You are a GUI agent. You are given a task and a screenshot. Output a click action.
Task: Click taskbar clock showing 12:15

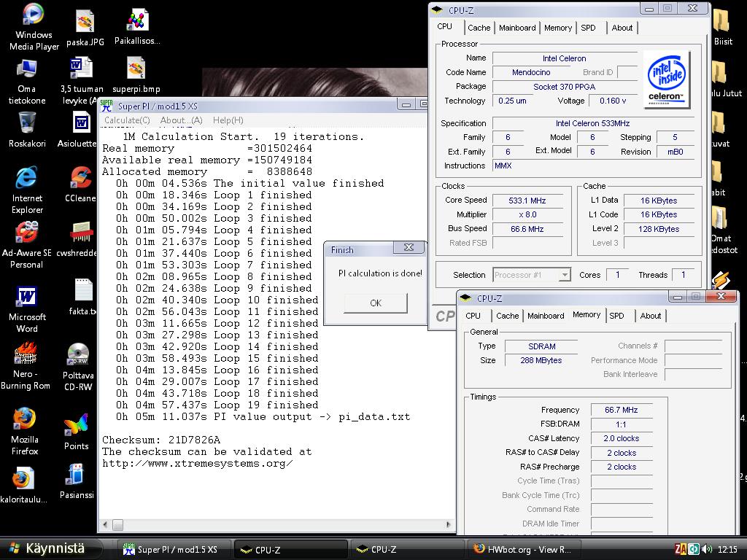click(727, 550)
